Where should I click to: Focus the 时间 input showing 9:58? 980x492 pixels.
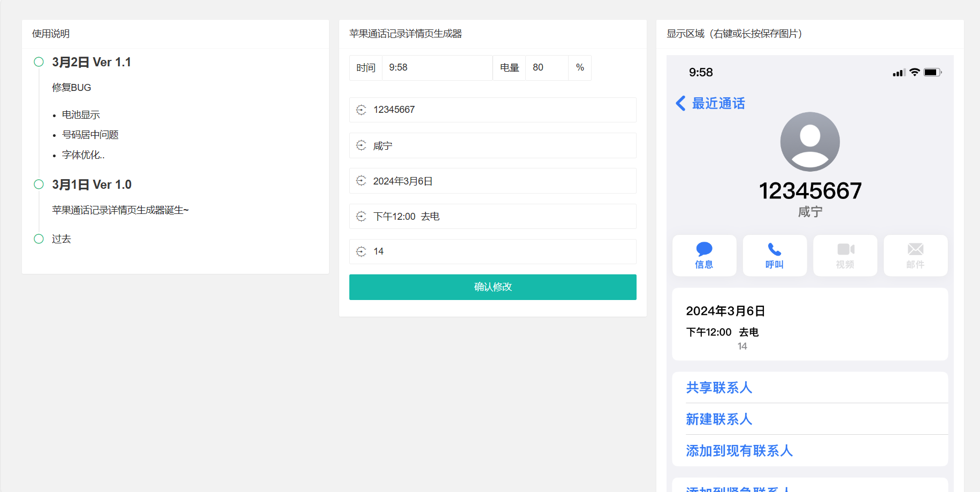point(437,68)
